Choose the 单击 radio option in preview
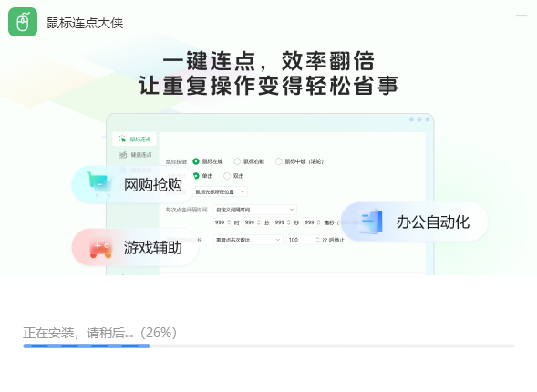537x392 pixels. click(x=196, y=176)
